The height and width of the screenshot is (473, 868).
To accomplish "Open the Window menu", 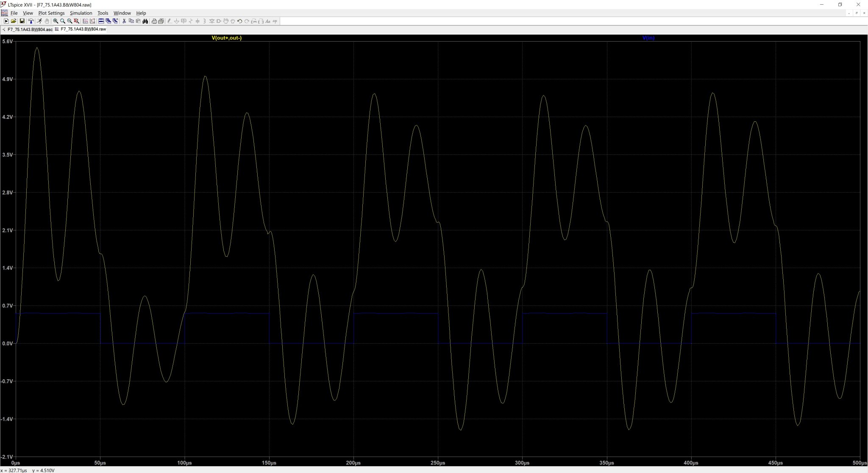I will (122, 13).
